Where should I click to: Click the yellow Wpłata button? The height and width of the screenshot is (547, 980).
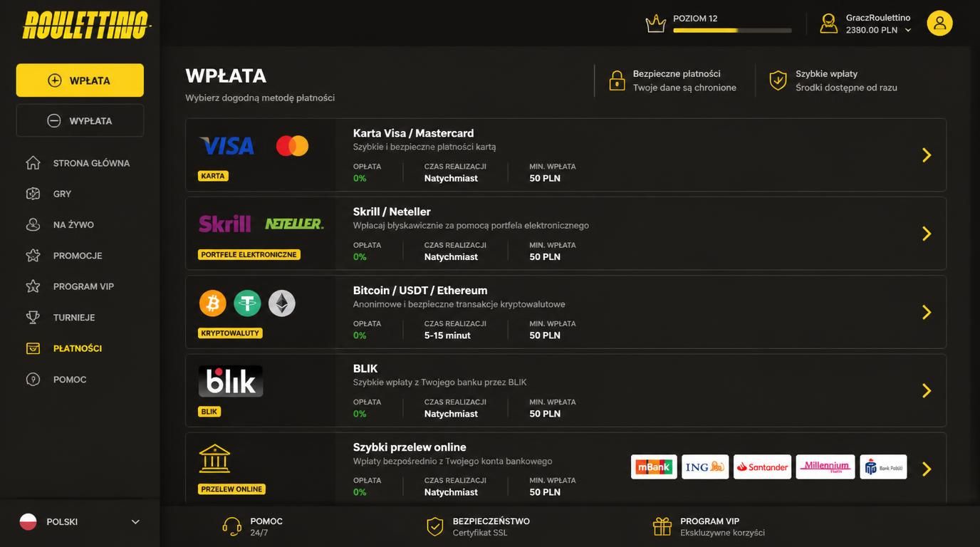(80, 80)
